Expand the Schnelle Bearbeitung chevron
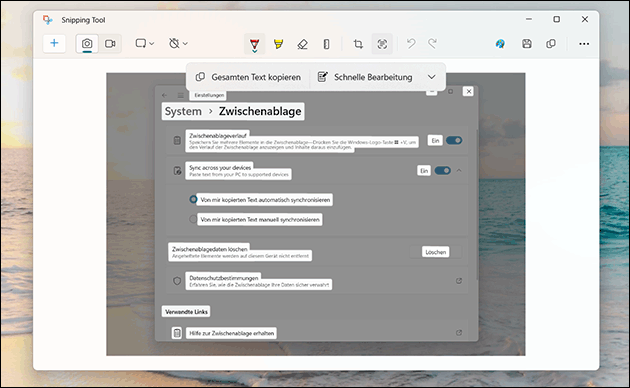Screen dimensions: 630x388 pos(432,77)
